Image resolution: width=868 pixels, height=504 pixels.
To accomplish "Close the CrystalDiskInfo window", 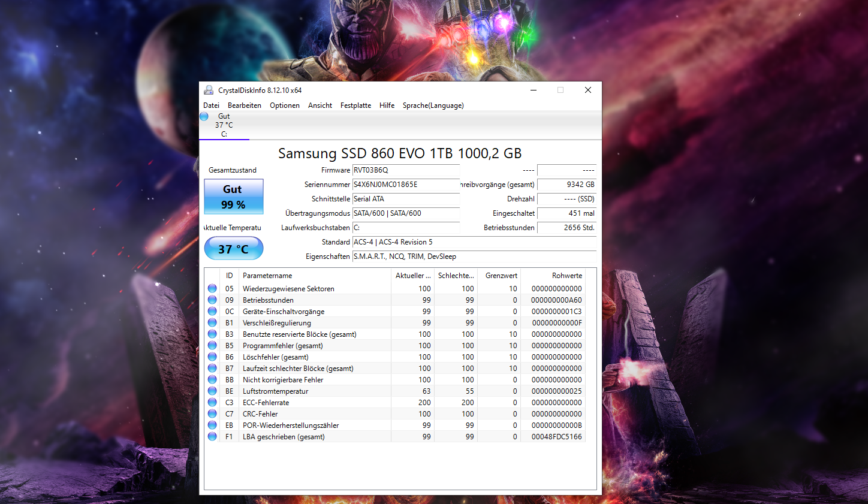I will coord(588,90).
